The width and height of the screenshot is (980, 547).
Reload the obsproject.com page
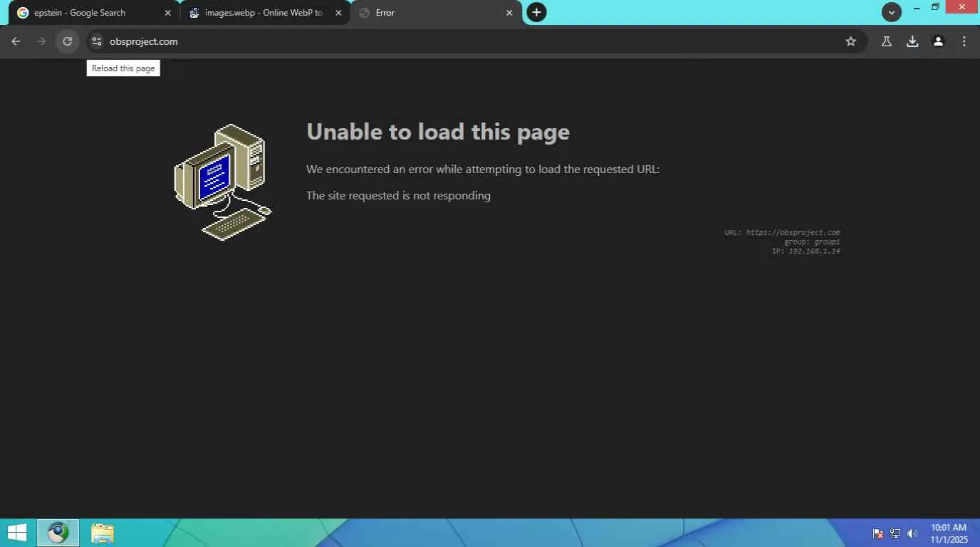[67, 41]
